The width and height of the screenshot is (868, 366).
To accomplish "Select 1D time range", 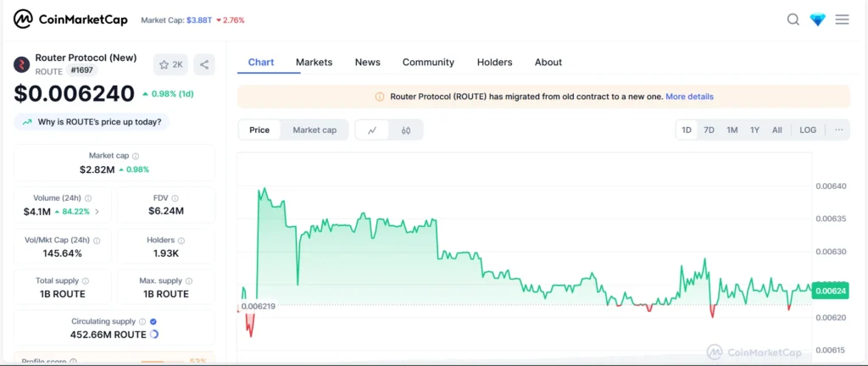I will pyautogui.click(x=687, y=130).
